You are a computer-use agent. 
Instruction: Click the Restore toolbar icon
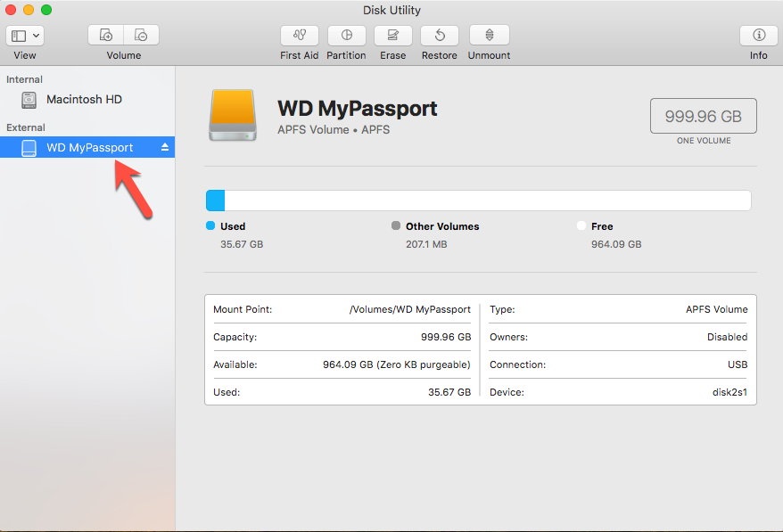coord(440,35)
